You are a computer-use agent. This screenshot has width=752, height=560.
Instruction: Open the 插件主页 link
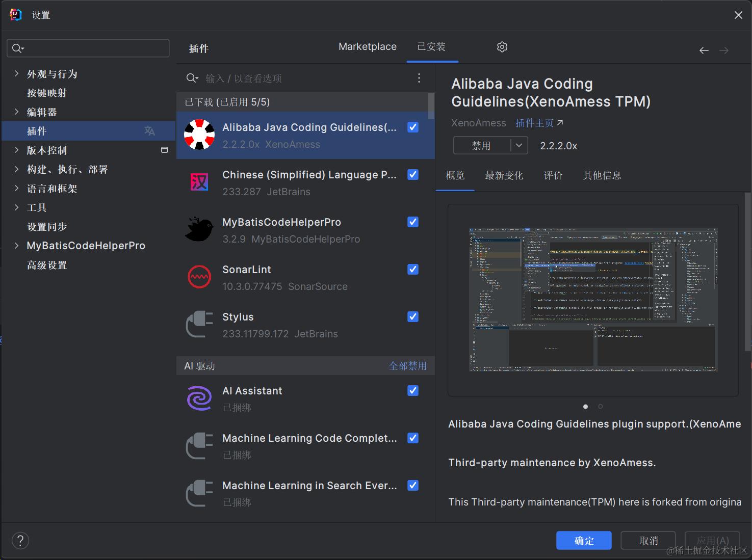[x=534, y=123]
